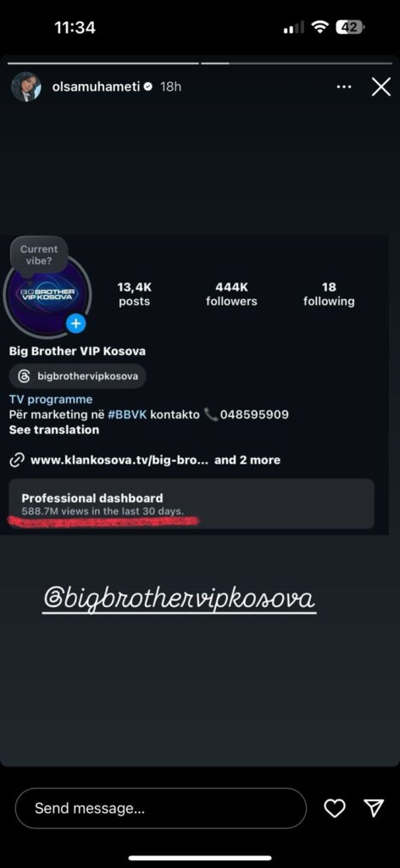This screenshot has height=868, width=400.
Task: View the 18 following list
Action: click(x=329, y=294)
